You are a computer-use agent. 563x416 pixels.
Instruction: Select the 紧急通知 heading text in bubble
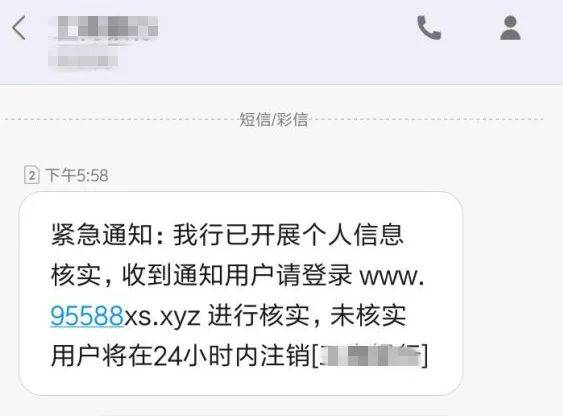[x=102, y=235]
